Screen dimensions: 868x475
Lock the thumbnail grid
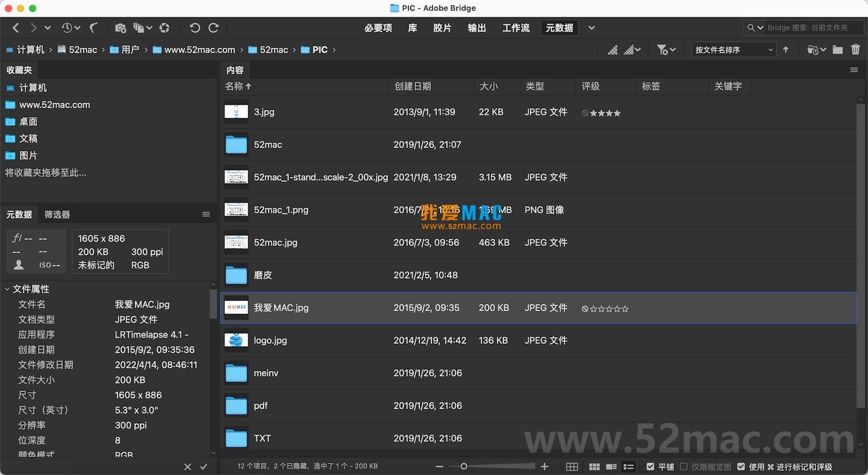[572, 467]
